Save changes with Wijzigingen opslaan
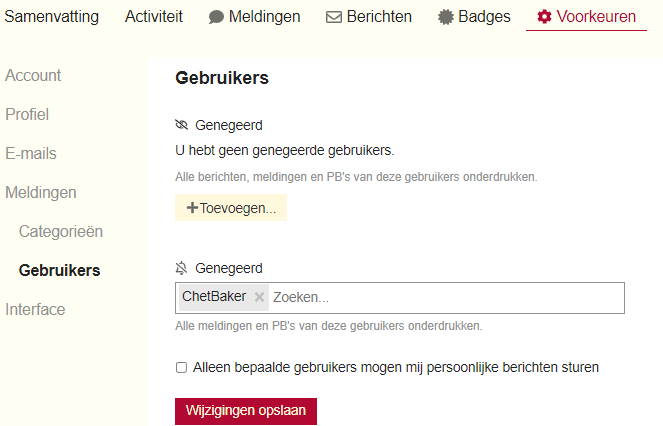 point(246,411)
